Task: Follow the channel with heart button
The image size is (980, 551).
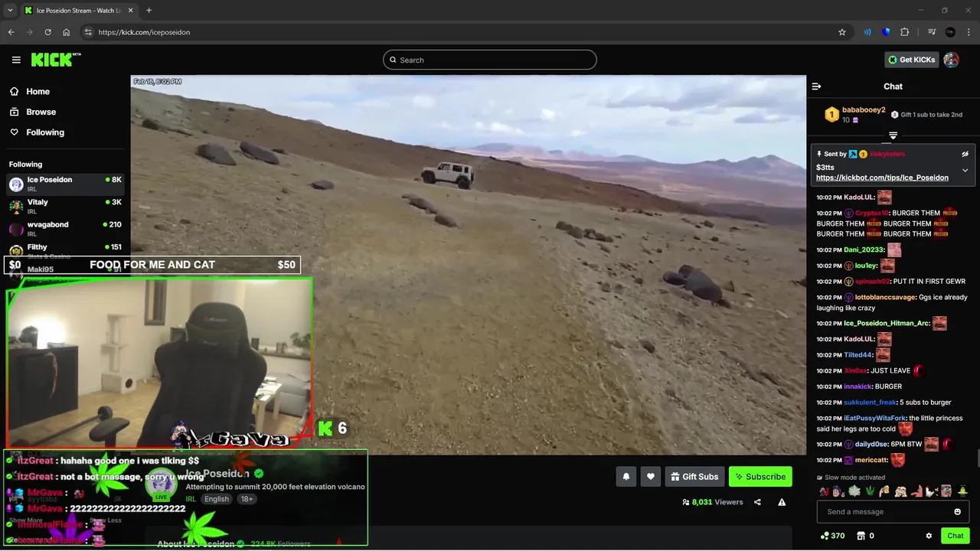Action: tap(651, 477)
